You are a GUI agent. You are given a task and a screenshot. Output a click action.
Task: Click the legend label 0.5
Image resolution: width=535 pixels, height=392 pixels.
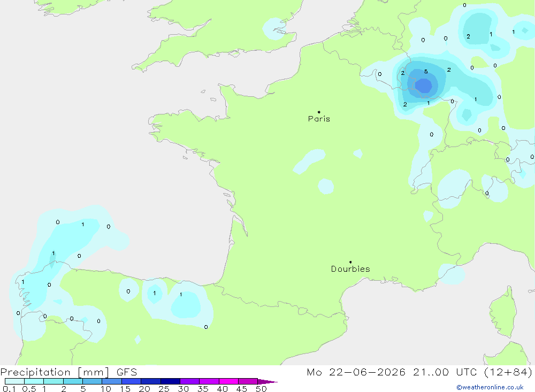click(x=29, y=389)
